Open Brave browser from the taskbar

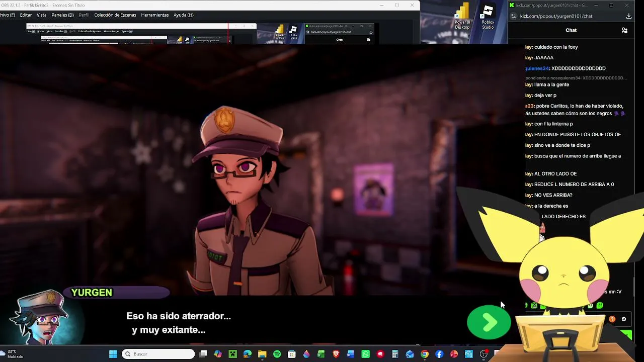tap(336, 354)
